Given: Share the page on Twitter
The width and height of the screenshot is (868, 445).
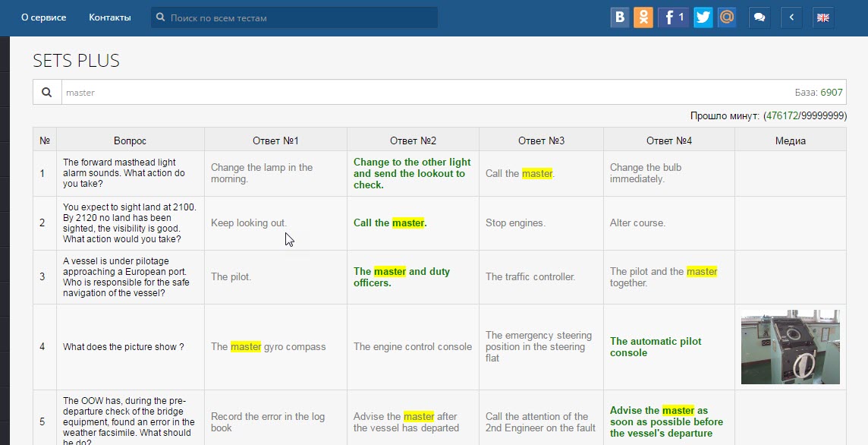Looking at the screenshot, I should coord(703,17).
